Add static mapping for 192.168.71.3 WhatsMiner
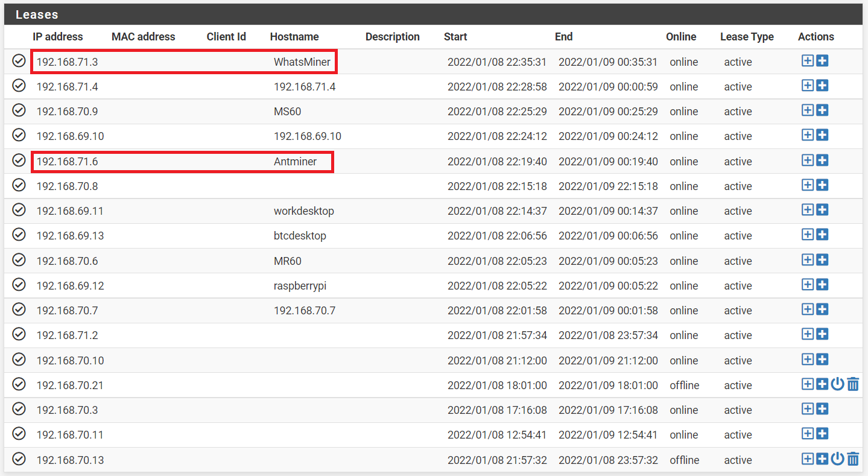 pos(808,61)
